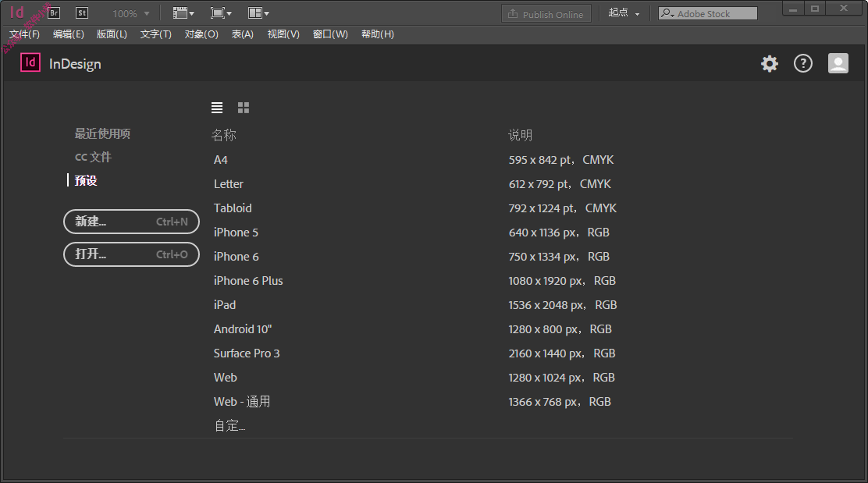Click the 新建... new document button
868x483 pixels.
pyautogui.click(x=131, y=222)
